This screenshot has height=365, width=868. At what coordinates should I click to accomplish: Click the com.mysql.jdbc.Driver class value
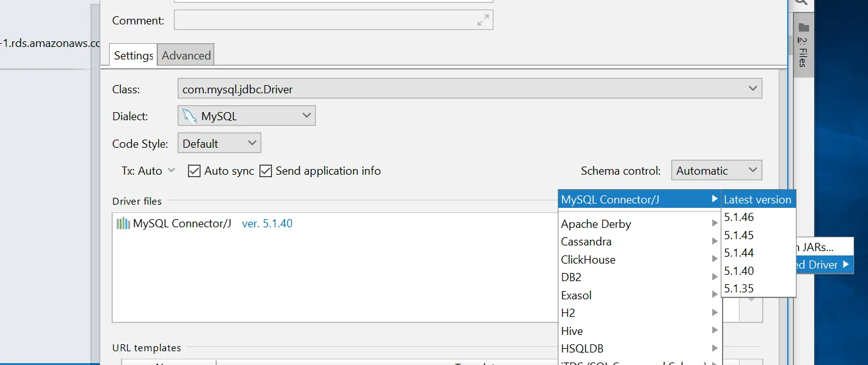[238, 89]
